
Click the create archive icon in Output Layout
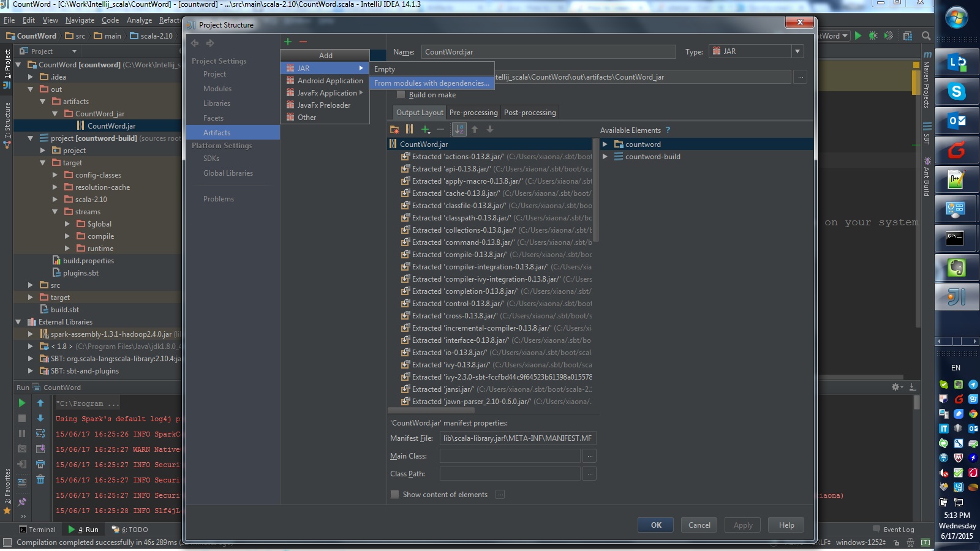(410, 129)
